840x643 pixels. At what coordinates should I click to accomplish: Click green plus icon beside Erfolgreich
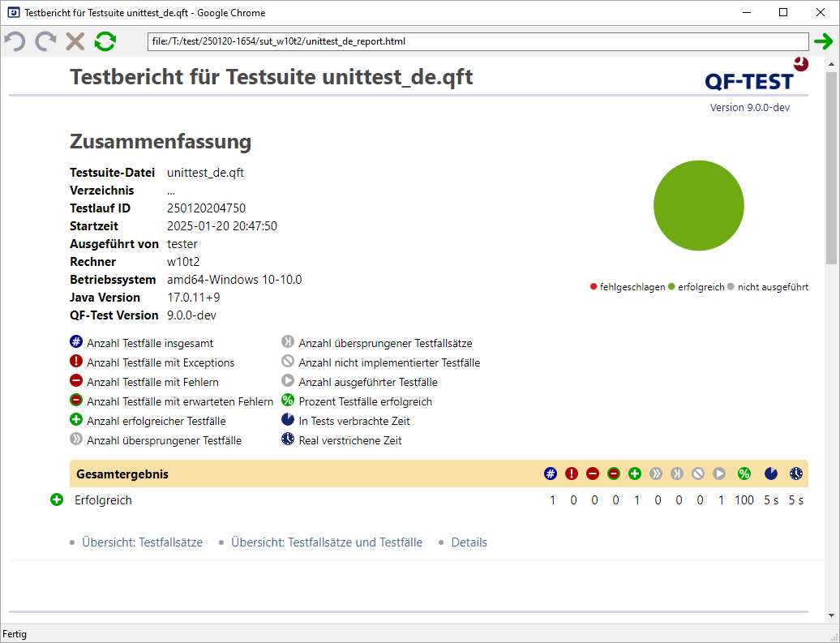[x=57, y=500]
